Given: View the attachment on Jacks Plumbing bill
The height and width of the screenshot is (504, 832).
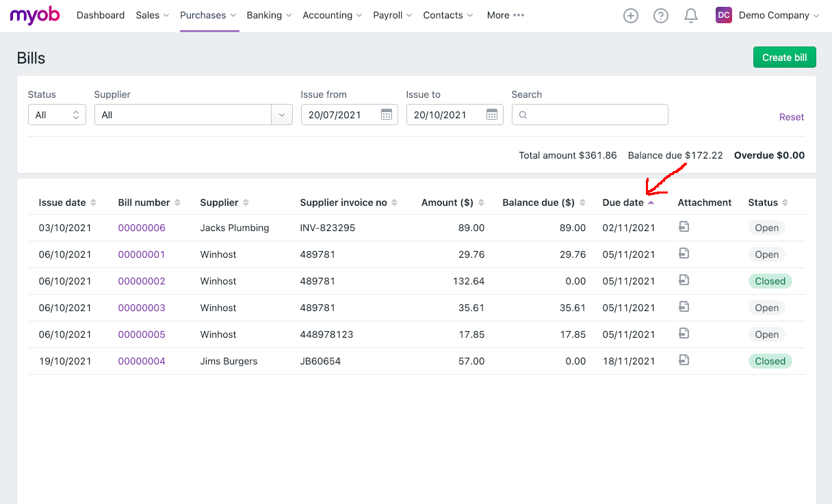Looking at the screenshot, I should click(684, 227).
